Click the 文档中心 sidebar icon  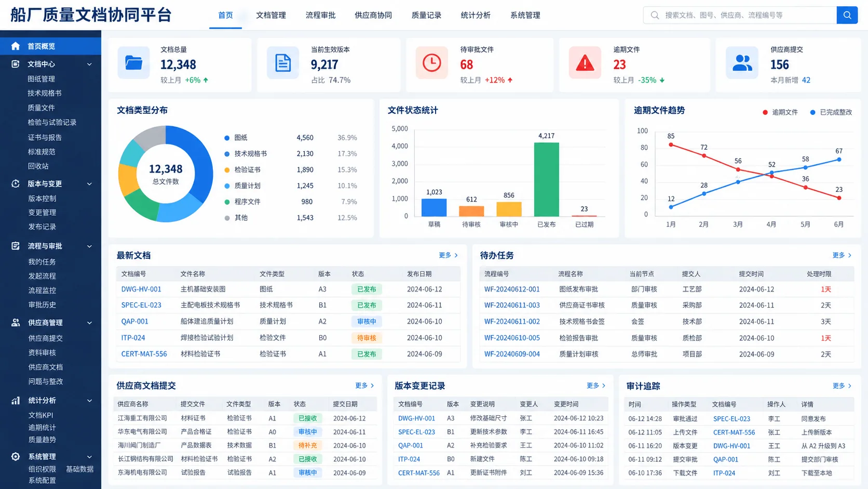pyautogui.click(x=16, y=64)
